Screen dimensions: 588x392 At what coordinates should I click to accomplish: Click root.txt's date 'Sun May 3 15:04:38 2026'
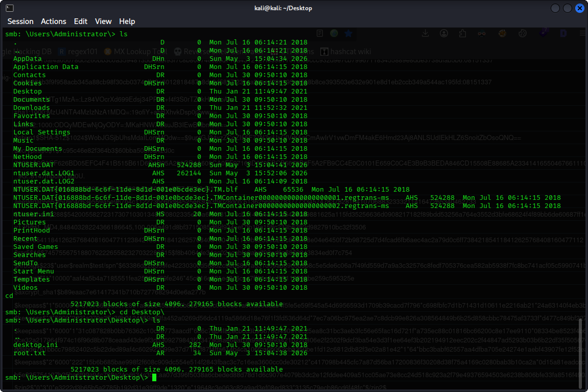click(258, 353)
